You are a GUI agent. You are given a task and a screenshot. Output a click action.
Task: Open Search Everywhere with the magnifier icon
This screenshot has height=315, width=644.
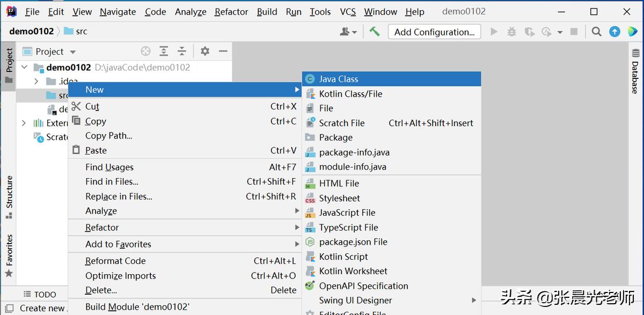pos(596,32)
